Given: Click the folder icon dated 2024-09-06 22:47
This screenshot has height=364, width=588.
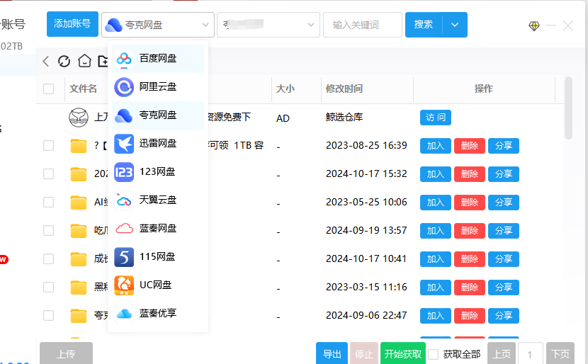Looking at the screenshot, I should click(79, 316).
